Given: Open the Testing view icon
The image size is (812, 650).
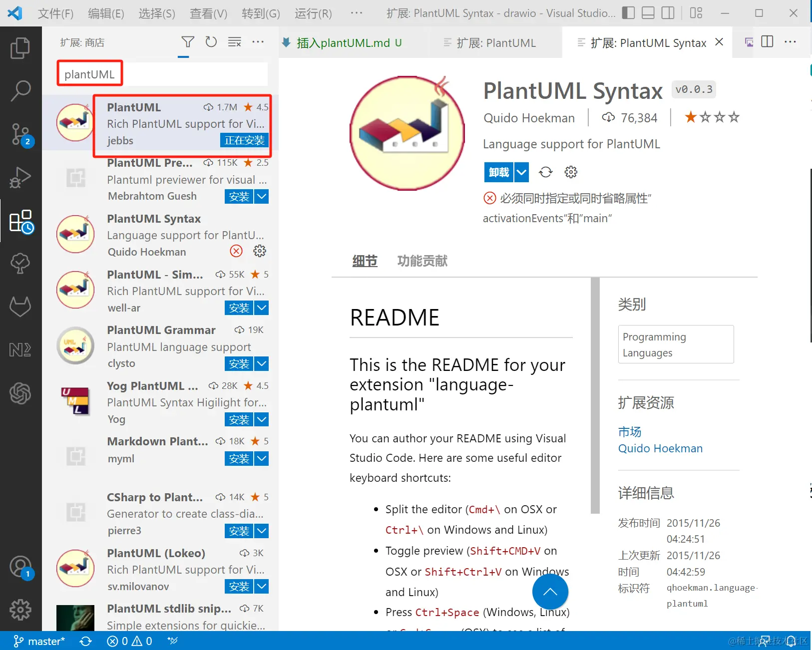Looking at the screenshot, I should click(20, 263).
